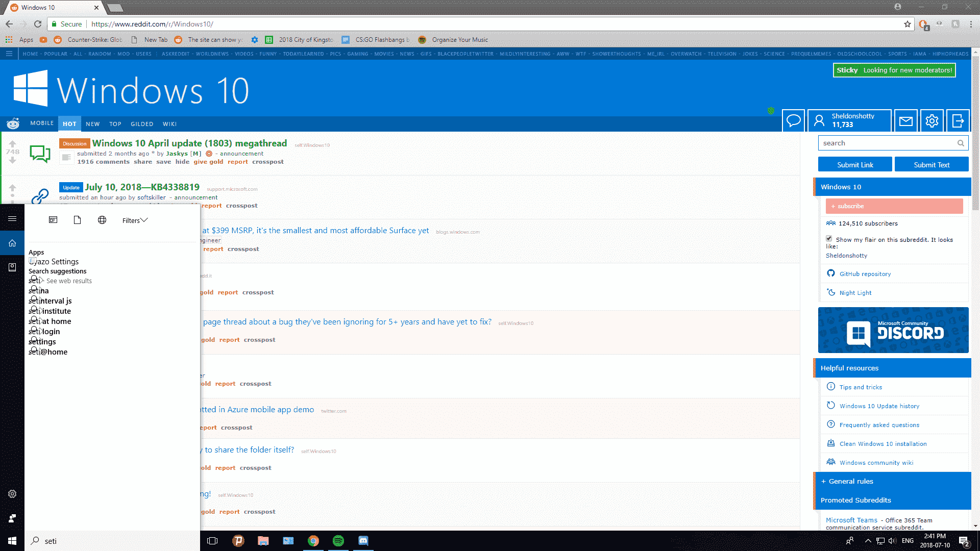Open the mail inbox envelope icon
The image size is (980, 551).
pyautogui.click(x=905, y=121)
